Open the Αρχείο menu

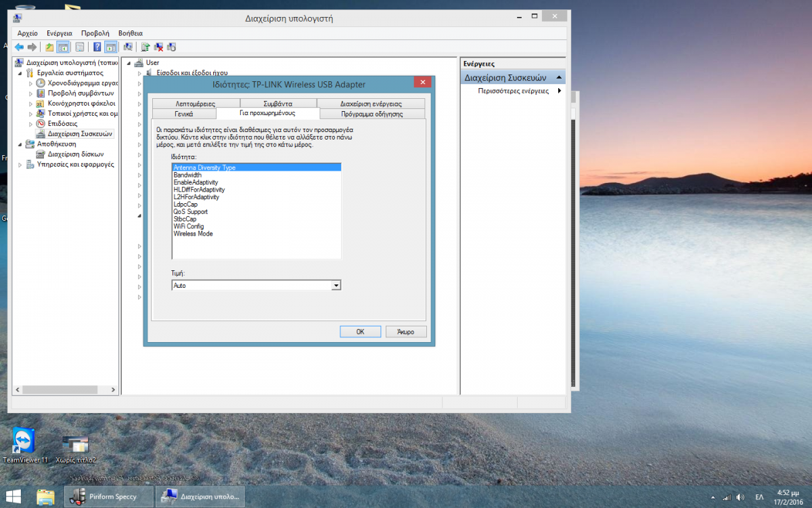[28, 33]
